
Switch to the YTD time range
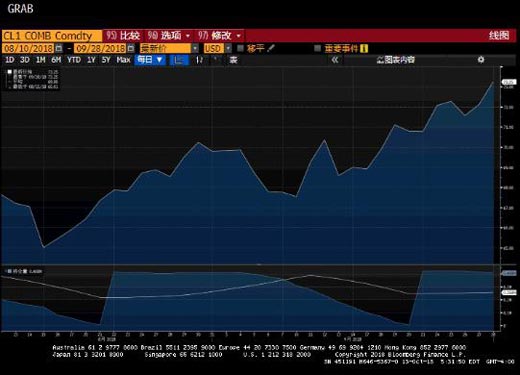click(x=74, y=60)
